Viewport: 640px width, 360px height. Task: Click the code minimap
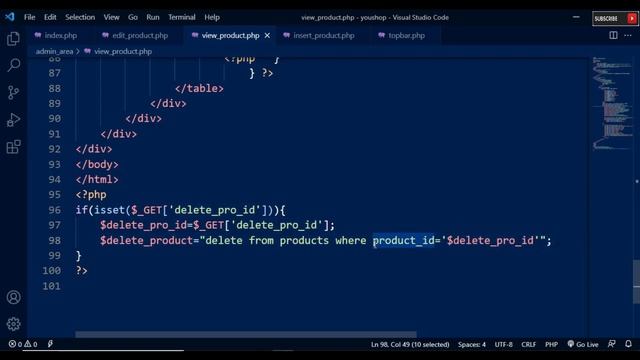(611, 103)
